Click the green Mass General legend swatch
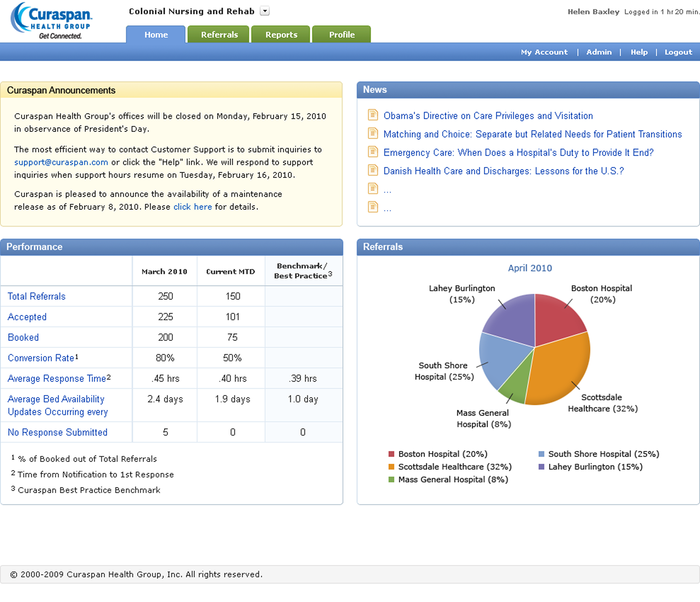Screen dimensions: 700x602 click(392, 480)
